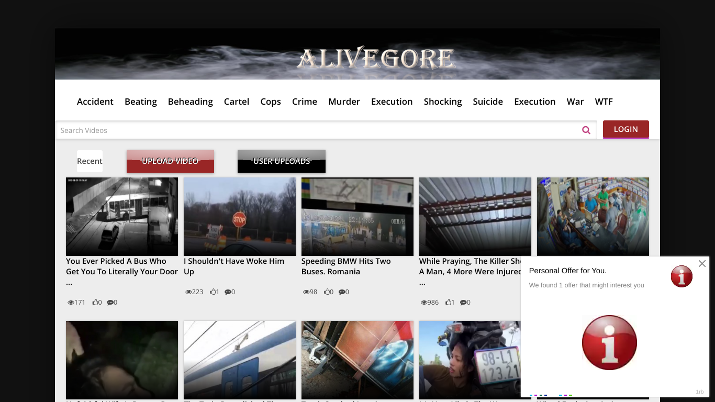
Task: Open the Accident category
Action: [95, 102]
